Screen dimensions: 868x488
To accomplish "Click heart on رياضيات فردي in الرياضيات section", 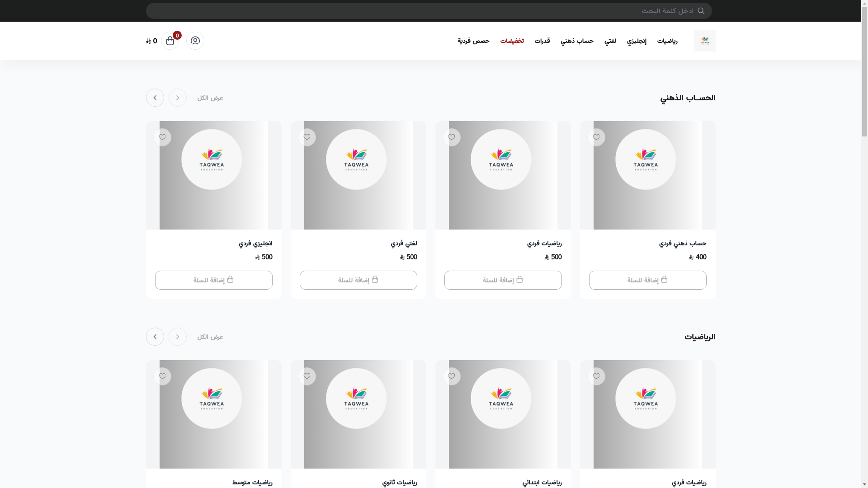I will [x=596, y=376].
